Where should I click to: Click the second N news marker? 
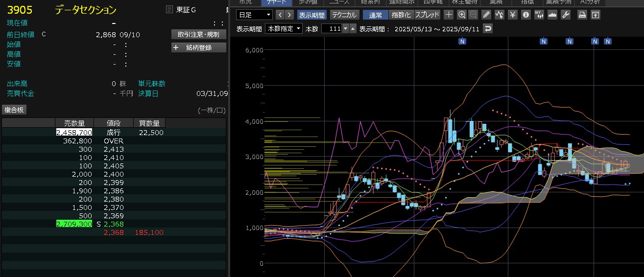point(543,42)
